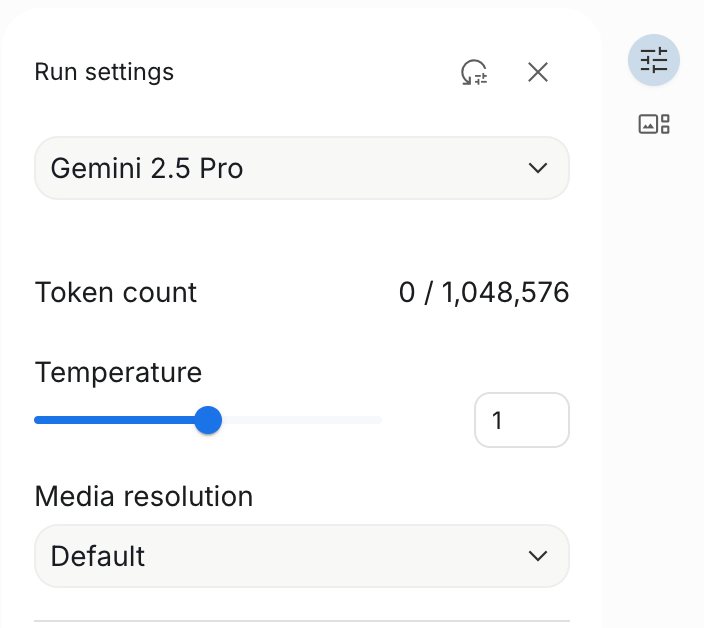Click the Default text in resolution box

(98, 556)
